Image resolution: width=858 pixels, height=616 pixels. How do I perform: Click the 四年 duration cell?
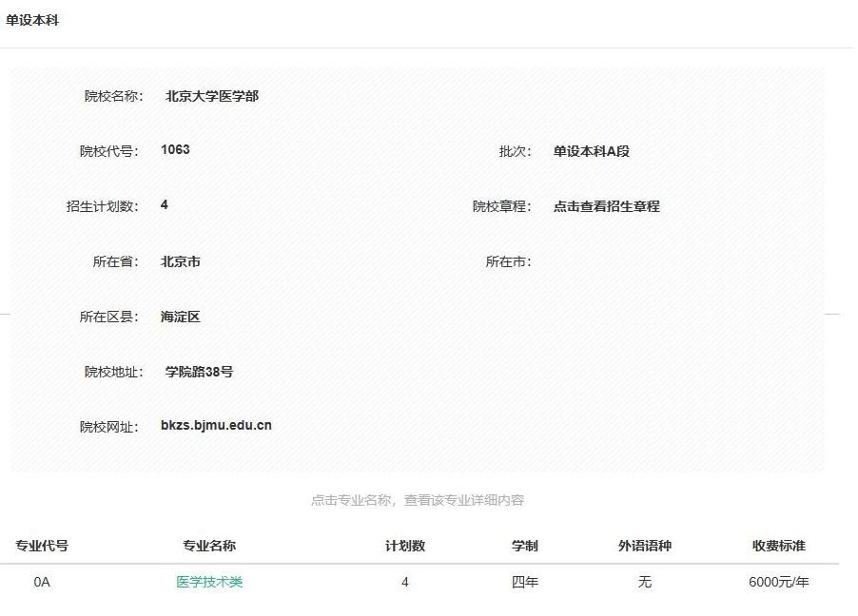(525, 582)
